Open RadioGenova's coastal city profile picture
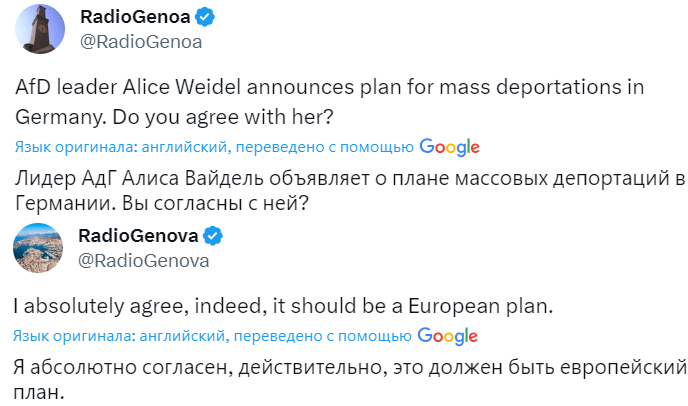 pos(38,248)
